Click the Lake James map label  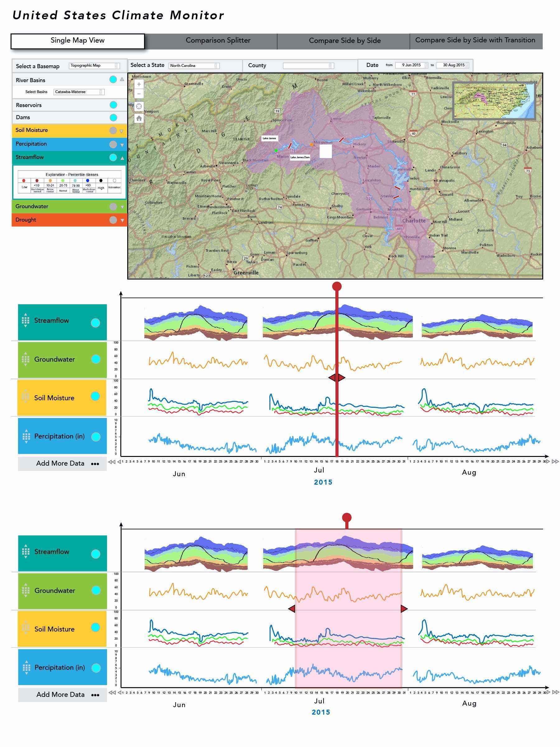coord(269,138)
